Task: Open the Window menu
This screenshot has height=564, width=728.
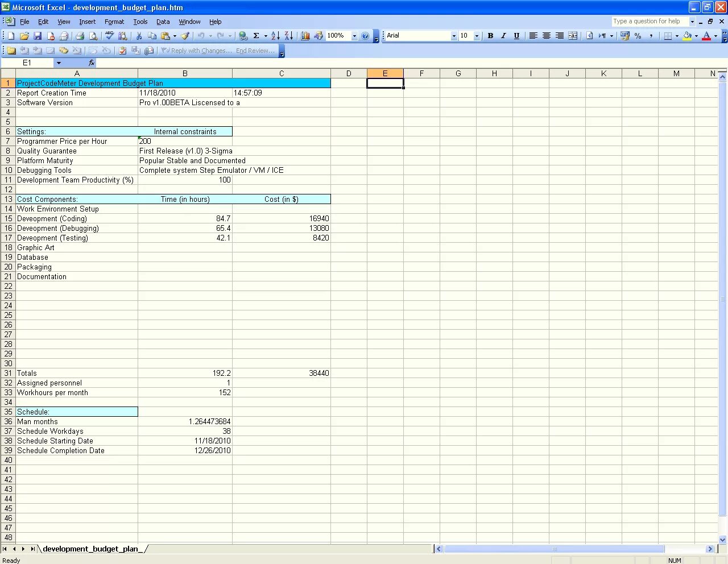Action: tap(189, 22)
